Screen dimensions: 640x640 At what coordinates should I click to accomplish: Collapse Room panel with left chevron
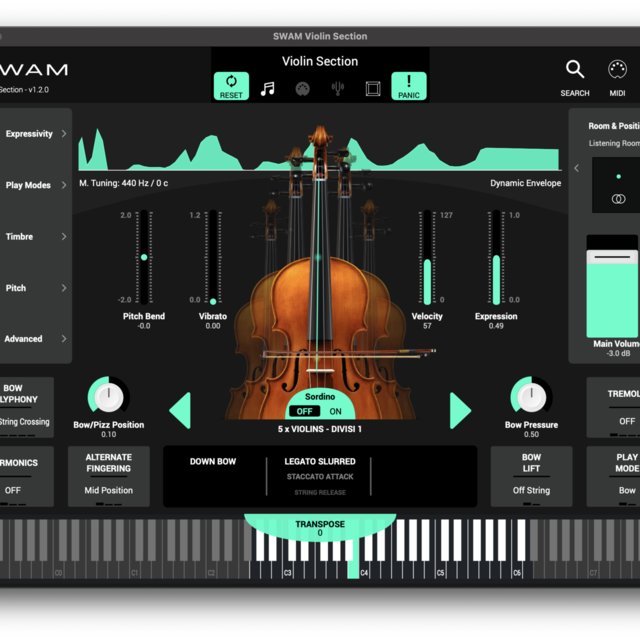pyautogui.click(x=576, y=168)
